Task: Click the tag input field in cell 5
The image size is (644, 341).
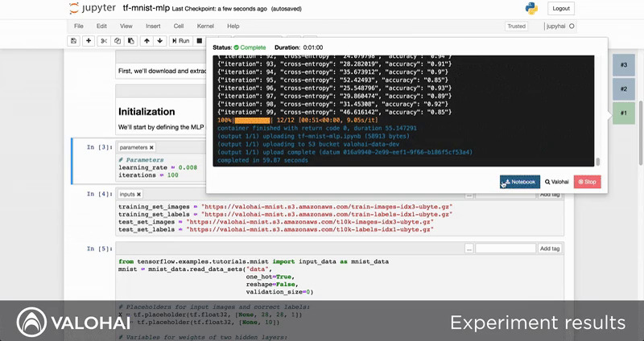Action: [506, 249]
